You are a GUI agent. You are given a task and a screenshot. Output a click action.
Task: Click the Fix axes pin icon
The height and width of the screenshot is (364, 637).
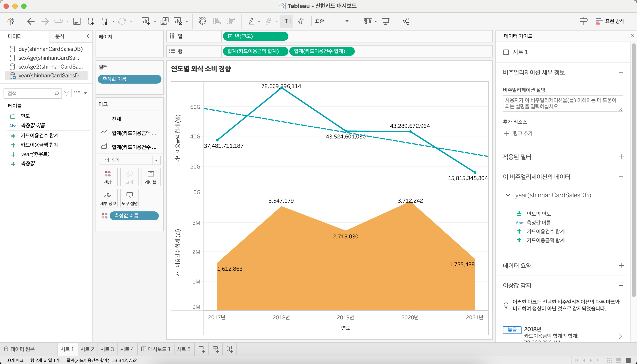click(x=301, y=21)
